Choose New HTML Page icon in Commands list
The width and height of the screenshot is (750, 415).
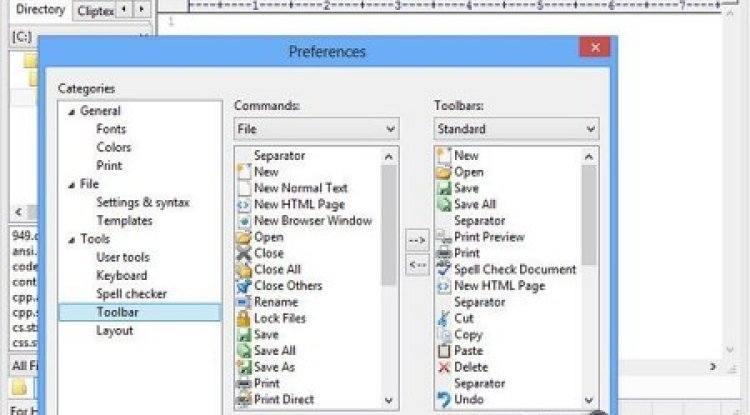pos(243,205)
